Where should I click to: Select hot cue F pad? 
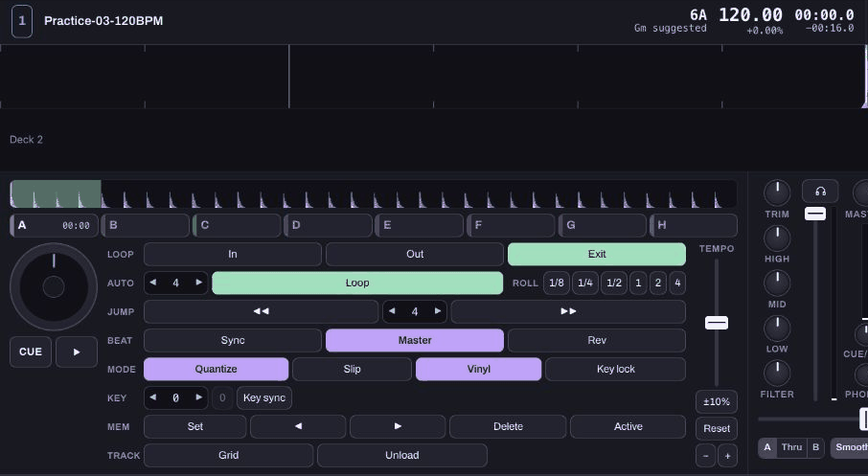511,225
